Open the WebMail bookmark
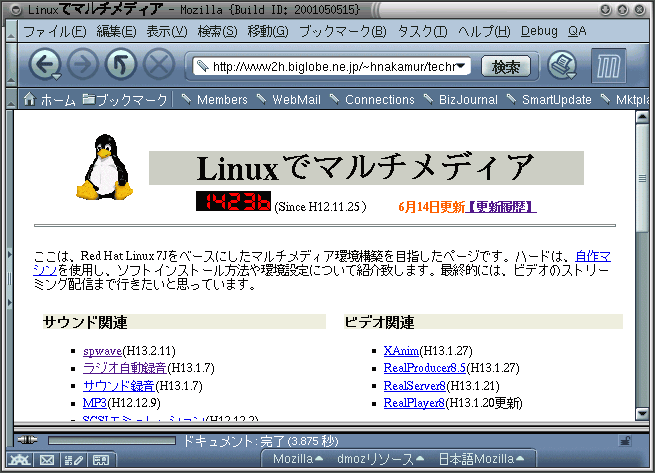Viewport: 655px width, 473px height. 288,99
